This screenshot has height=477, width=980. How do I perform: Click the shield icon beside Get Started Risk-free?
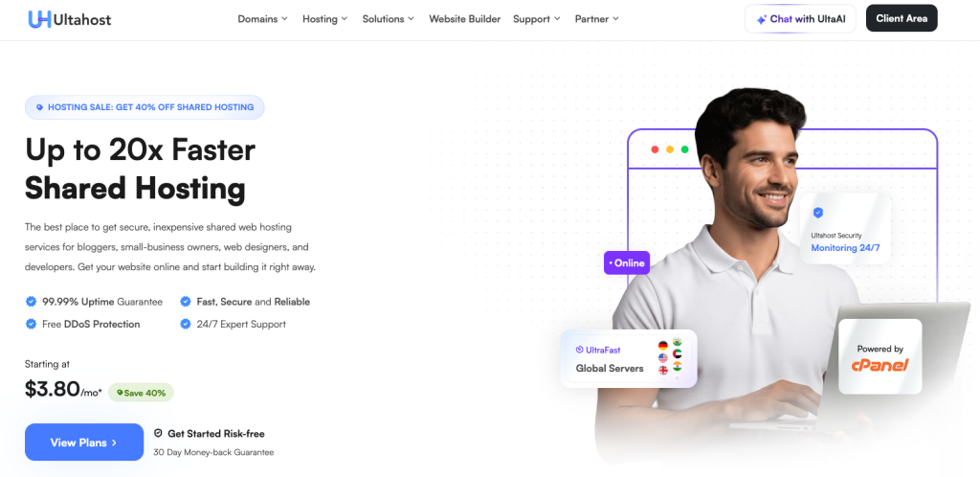click(158, 433)
